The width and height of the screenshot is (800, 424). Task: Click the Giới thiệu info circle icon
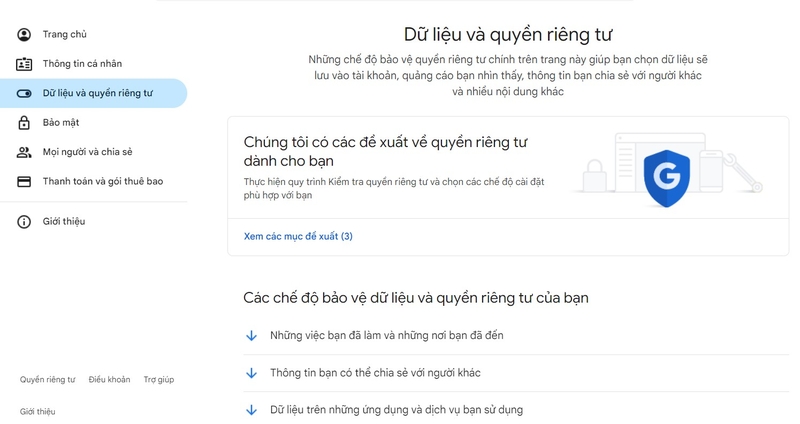click(24, 221)
